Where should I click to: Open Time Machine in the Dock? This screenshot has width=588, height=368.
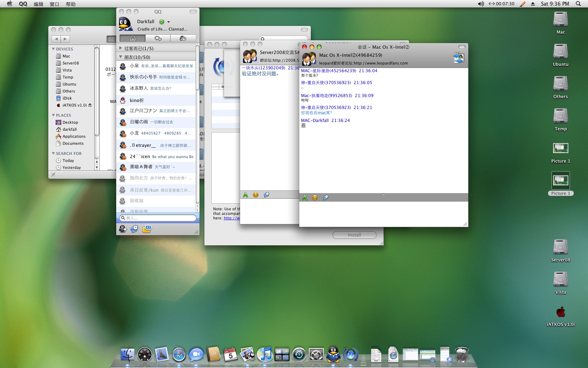(299, 355)
